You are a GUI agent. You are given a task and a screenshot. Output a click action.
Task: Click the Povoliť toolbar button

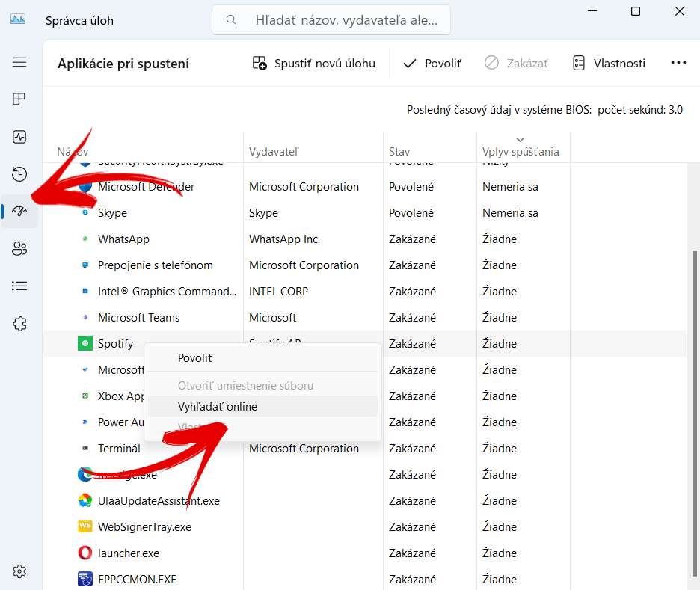(432, 64)
